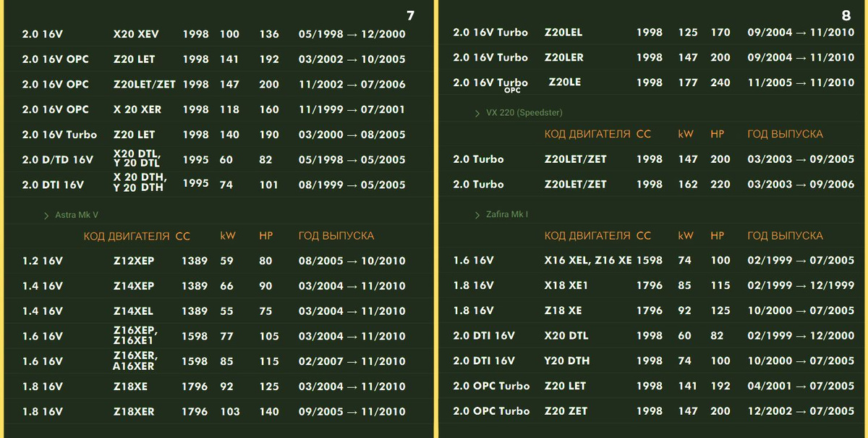Viewport: 868px width, 438px height.
Task: Click the 118 kW value
Action: coord(229,109)
